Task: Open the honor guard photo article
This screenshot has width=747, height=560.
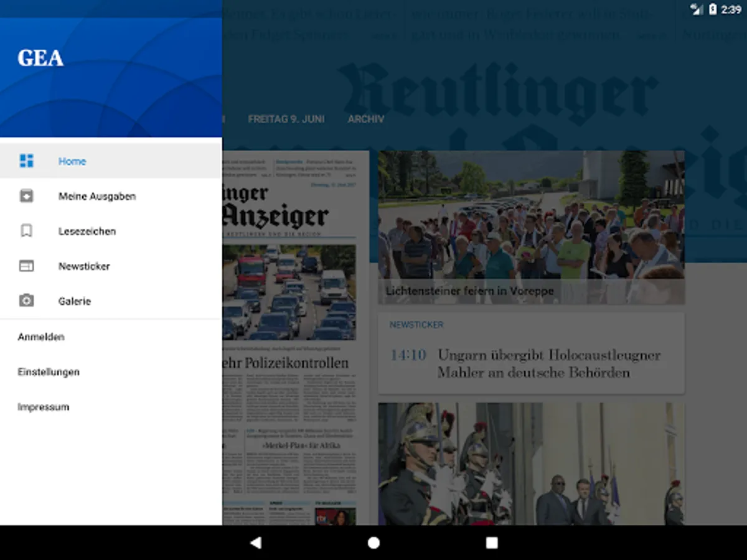Action: (x=531, y=464)
